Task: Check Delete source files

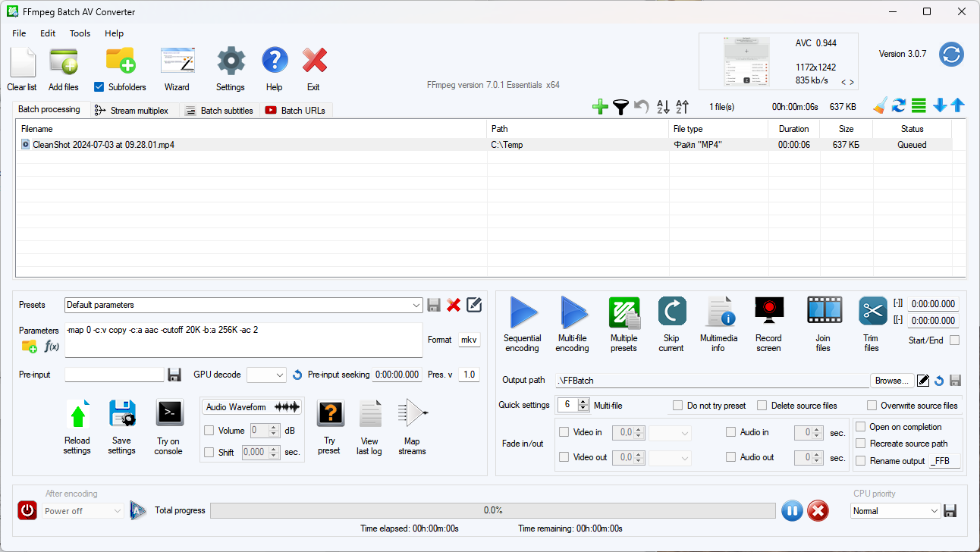Action: point(762,406)
